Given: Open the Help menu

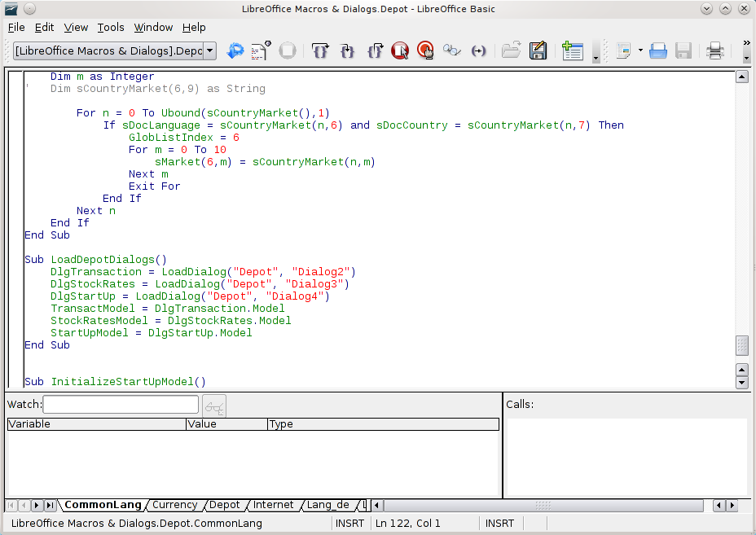Looking at the screenshot, I should pos(194,28).
